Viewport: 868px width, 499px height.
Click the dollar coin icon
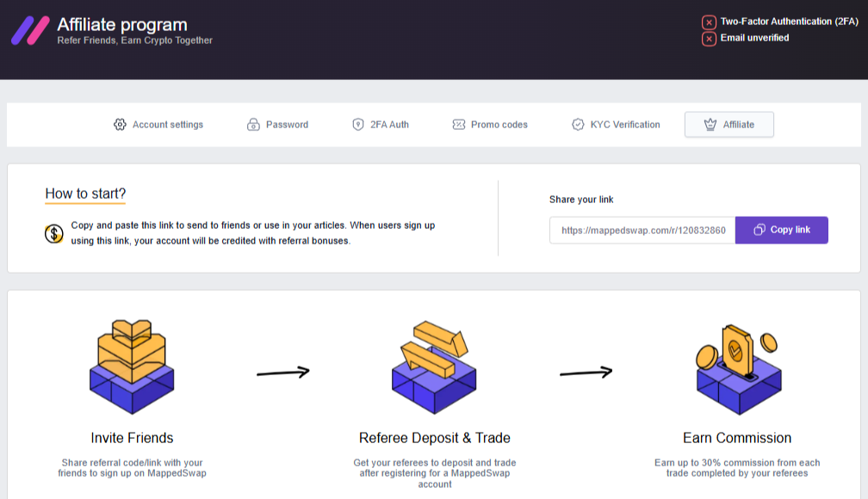[54, 233]
